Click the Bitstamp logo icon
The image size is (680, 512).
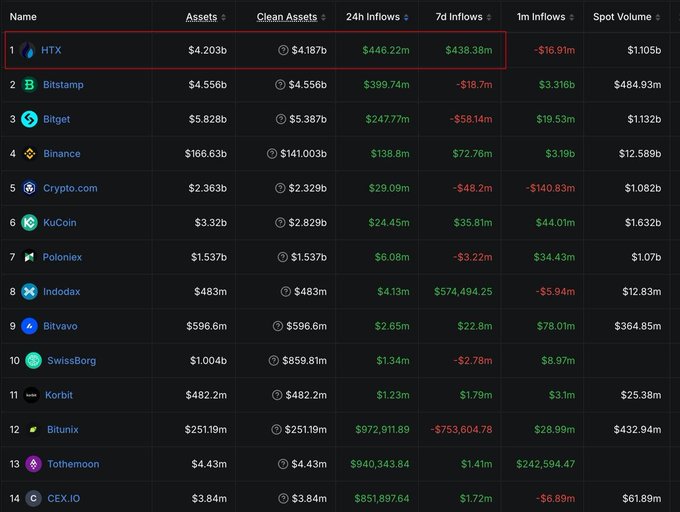tap(29, 85)
